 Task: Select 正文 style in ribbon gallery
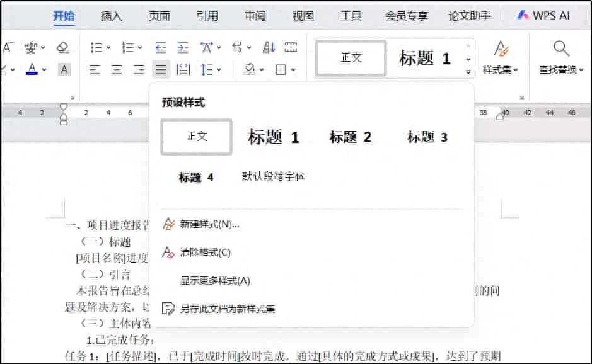coord(351,58)
